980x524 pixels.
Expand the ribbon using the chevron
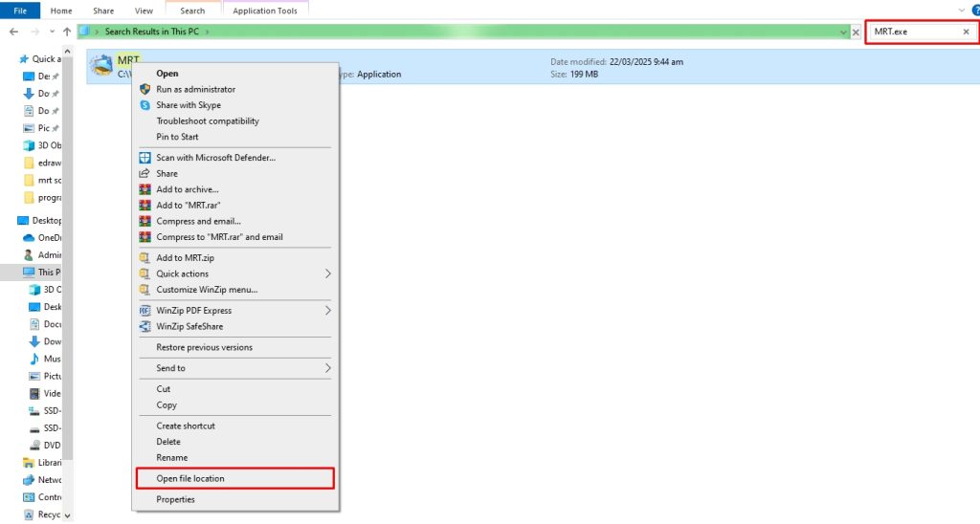pos(961,10)
